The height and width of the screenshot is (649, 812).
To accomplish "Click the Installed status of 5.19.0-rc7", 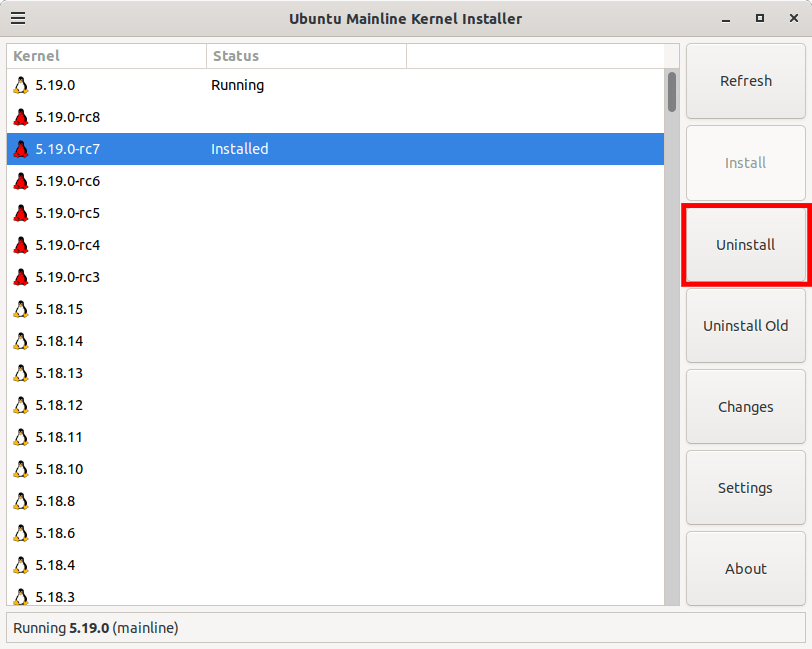I will (x=240, y=149).
